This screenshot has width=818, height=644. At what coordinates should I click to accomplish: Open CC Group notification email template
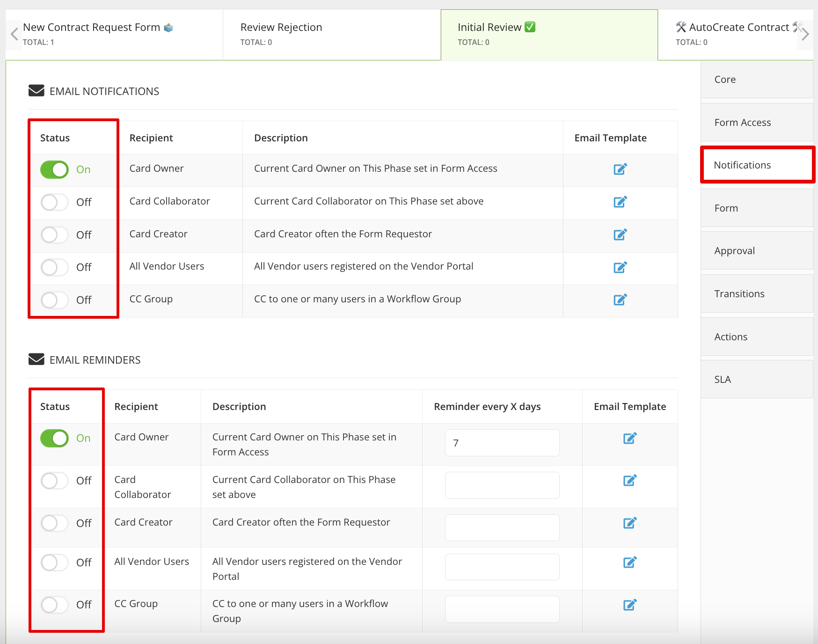click(620, 300)
